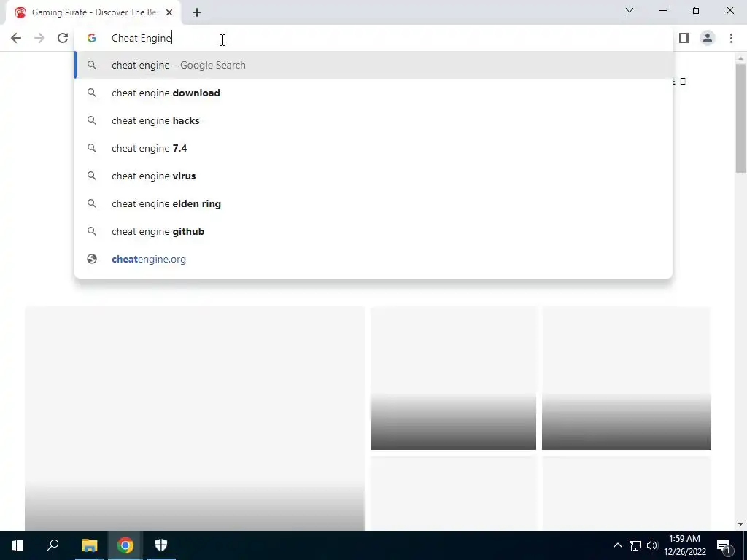
Task: Open the taskbar clock and date
Action: pyautogui.click(x=685, y=545)
